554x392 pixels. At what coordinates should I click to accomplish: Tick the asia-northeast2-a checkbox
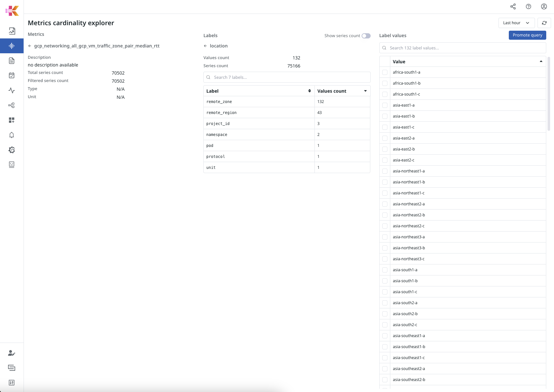click(x=385, y=204)
